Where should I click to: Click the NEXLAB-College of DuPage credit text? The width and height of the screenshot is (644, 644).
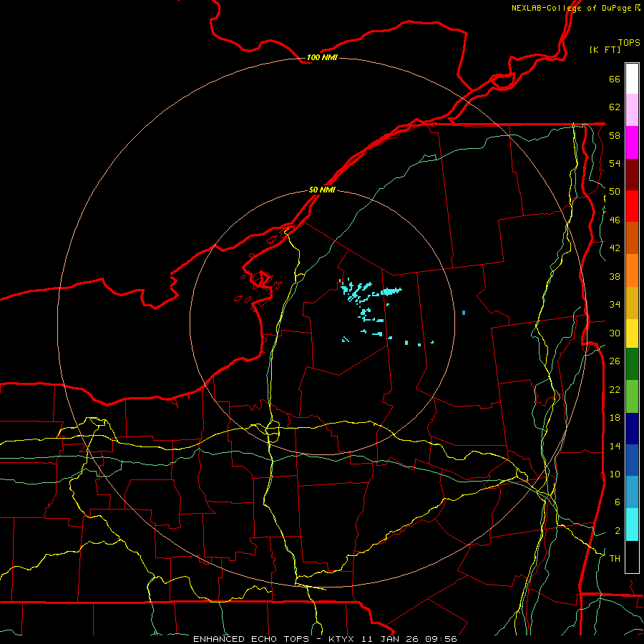(x=571, y=8)
